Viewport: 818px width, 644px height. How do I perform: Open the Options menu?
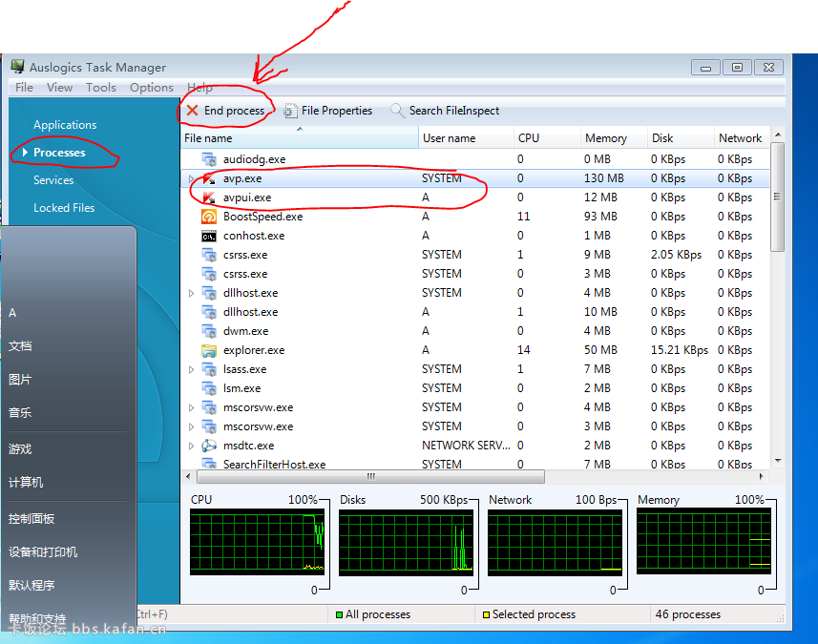tap(152, 87)
